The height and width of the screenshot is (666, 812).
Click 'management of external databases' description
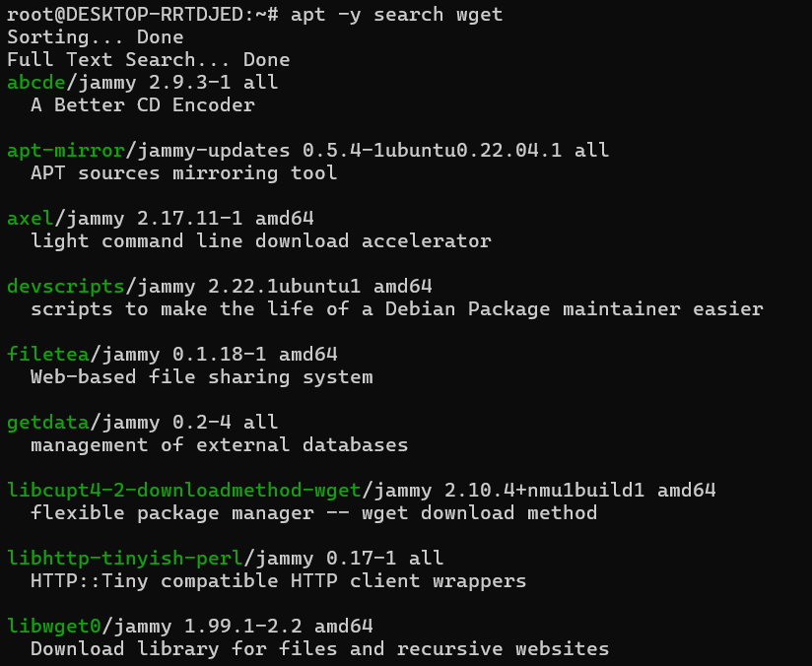coord(220,445)
